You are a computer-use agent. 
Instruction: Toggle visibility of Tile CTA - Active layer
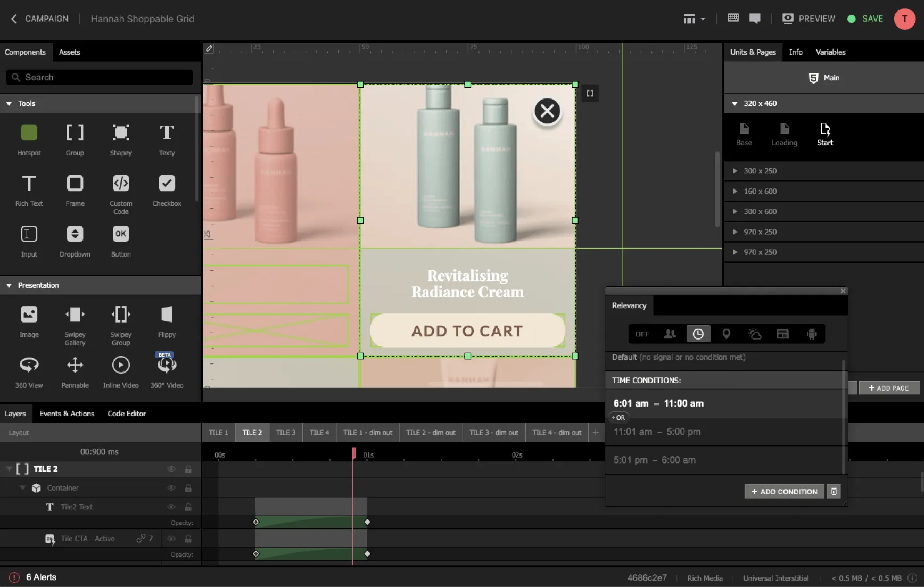pyautogui.click(x=171, y=539)
